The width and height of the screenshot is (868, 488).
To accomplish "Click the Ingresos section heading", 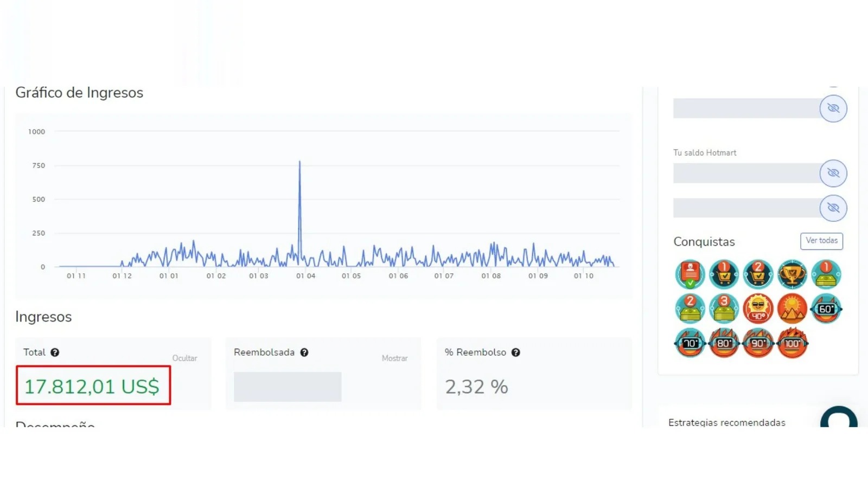I will (43, 317).
